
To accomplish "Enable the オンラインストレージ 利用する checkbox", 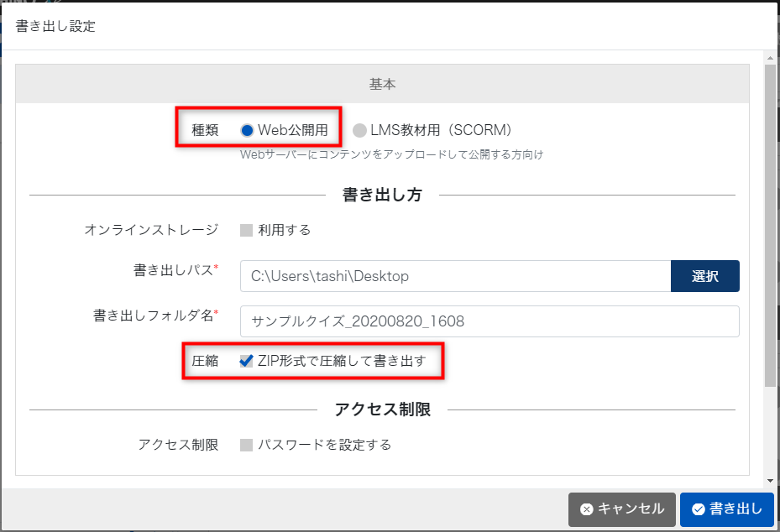I will point(247,230).
